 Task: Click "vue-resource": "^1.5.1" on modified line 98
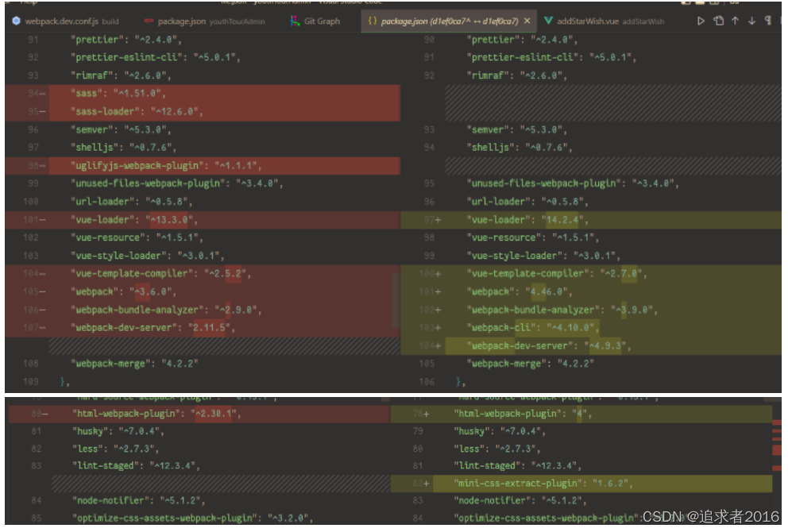pos(533,237)
